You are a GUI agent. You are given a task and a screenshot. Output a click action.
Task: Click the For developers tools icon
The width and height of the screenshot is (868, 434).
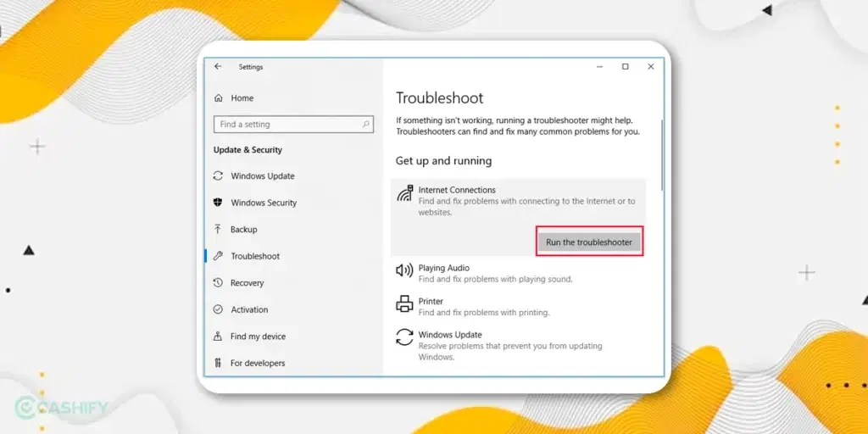pos(218,363)
